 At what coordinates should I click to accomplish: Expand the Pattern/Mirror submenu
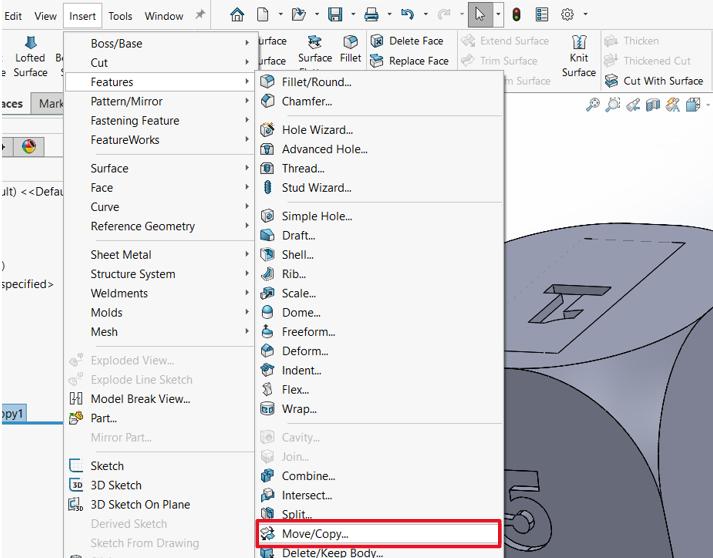159,101
